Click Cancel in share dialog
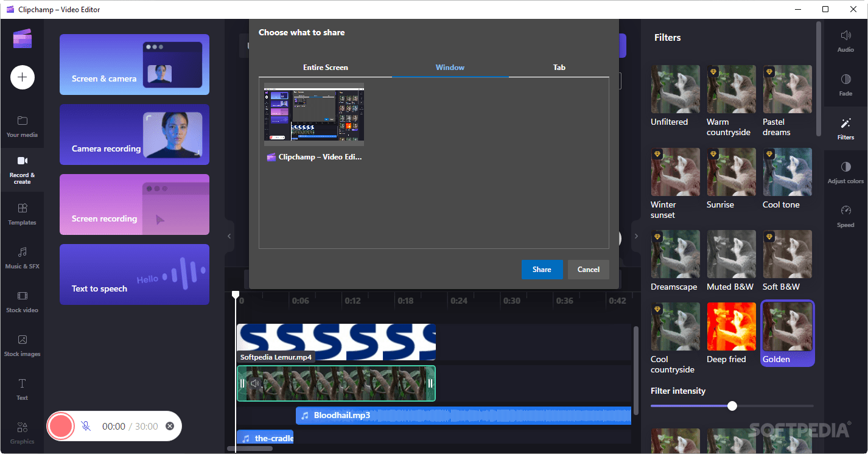This screenshot has width=868, height=454. [589, 270]
